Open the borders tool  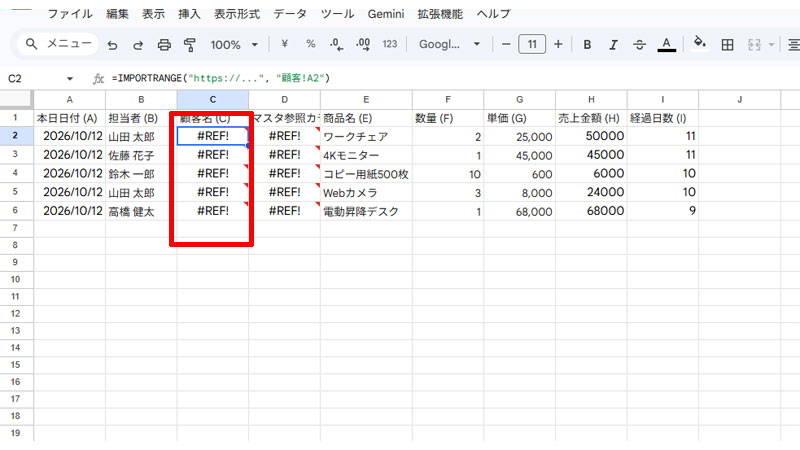click(x=727, y=45)
